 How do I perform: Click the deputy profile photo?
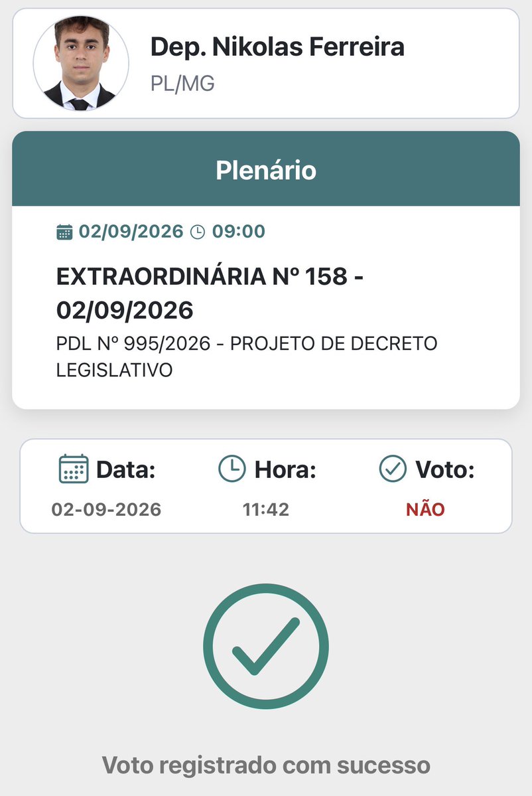tap(81, 64)
